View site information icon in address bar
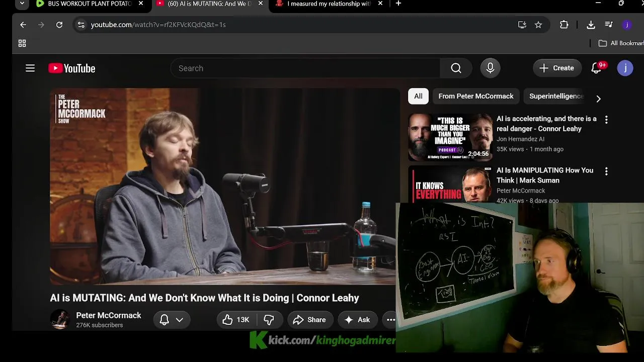 [x=82, y=25]
